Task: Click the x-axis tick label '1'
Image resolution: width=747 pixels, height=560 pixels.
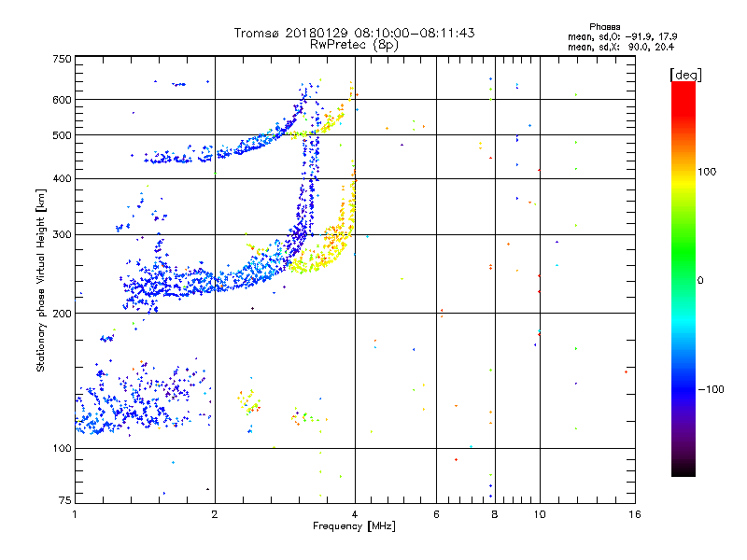Action: tap(75, 514)
